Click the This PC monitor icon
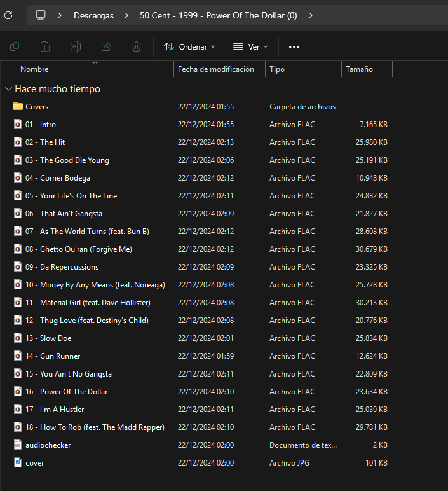 pyautogui.click(x=41, y=15)
